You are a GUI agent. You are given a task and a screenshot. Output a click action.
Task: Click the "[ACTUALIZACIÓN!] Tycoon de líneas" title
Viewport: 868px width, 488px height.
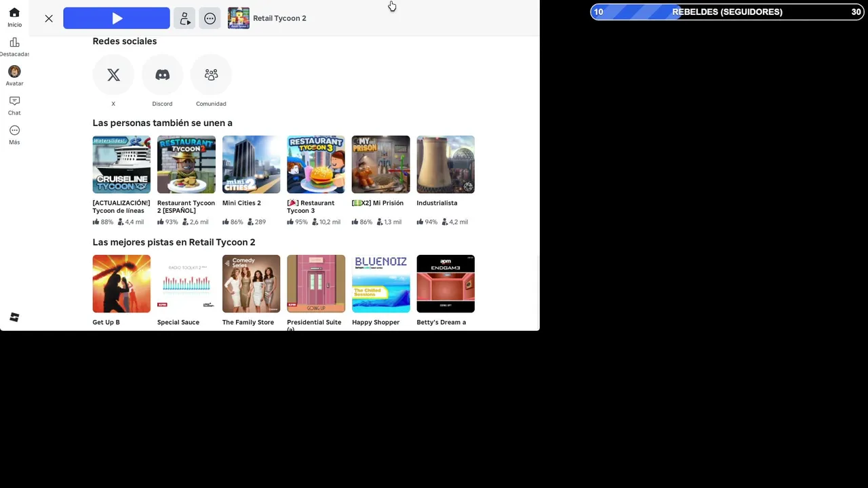(121, 207)
